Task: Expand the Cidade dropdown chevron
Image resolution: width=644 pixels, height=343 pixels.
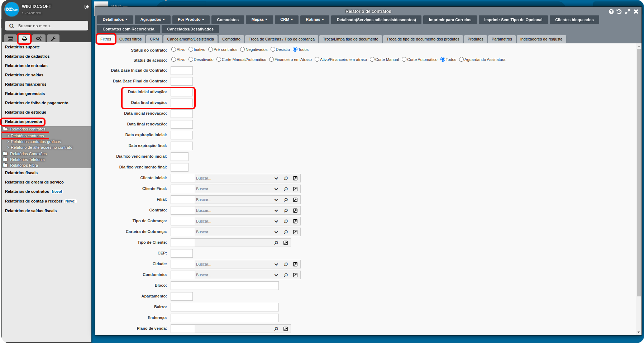Action: click(276, 264)
